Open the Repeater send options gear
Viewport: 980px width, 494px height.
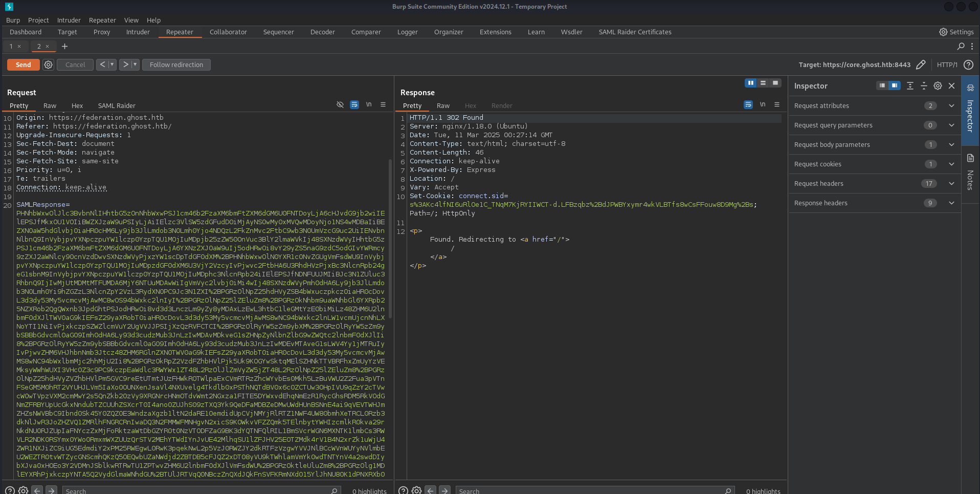48,65
